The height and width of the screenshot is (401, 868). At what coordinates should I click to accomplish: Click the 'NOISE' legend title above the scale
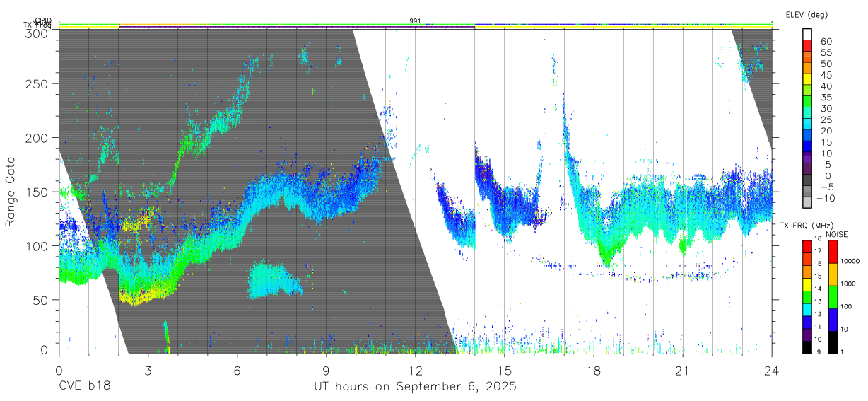(836, 234)
